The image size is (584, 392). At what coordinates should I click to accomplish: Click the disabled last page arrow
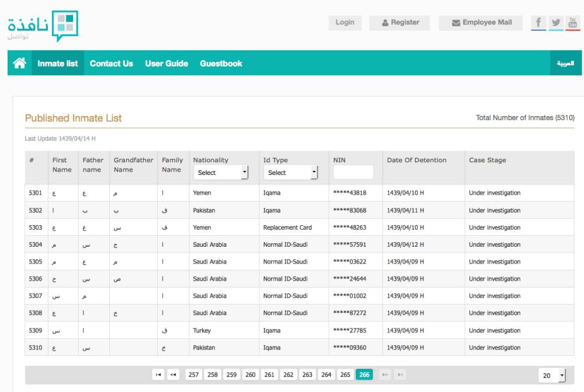(400, 374)
